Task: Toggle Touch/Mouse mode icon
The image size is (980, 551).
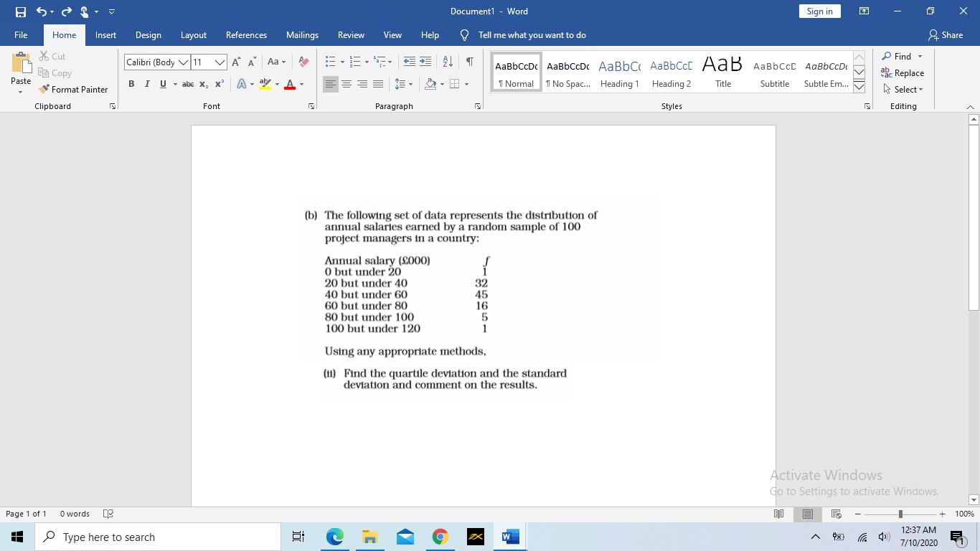Action: coord(85,11)
